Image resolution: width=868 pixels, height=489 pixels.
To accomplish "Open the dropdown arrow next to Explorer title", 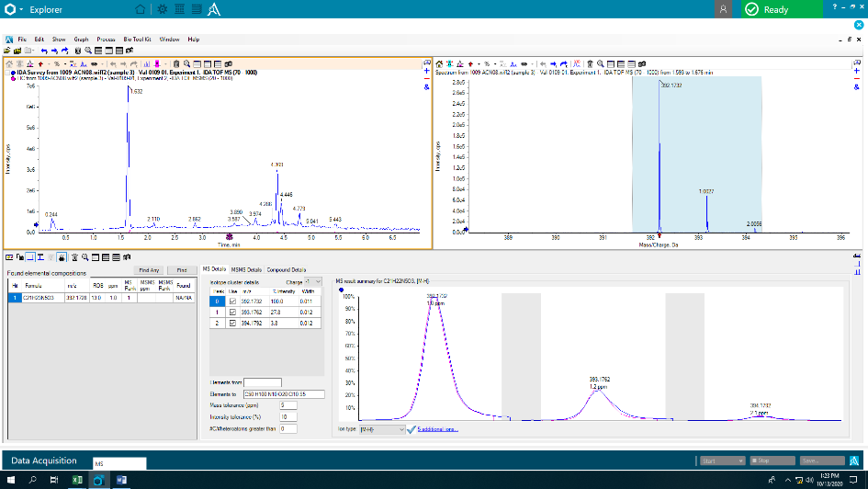I will (x=22, y=9).
